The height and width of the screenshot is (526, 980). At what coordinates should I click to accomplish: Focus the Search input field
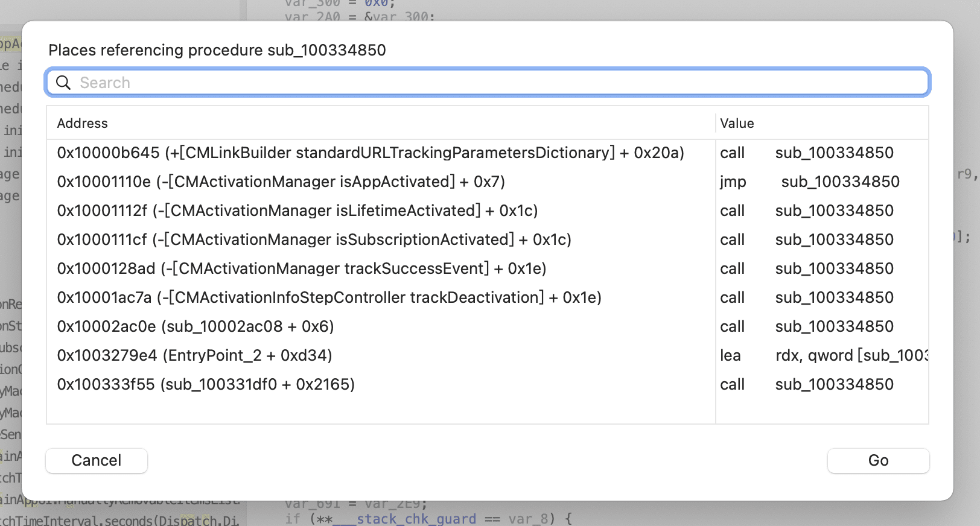coord(488,83)
